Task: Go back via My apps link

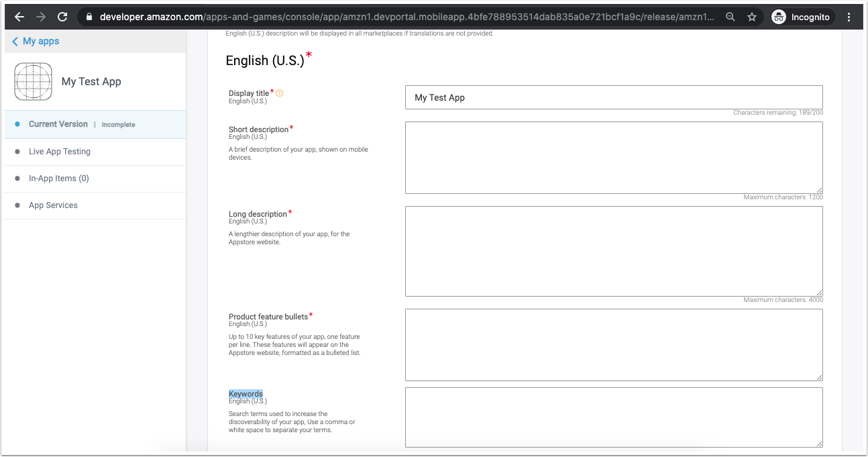Action: [36, 41]
